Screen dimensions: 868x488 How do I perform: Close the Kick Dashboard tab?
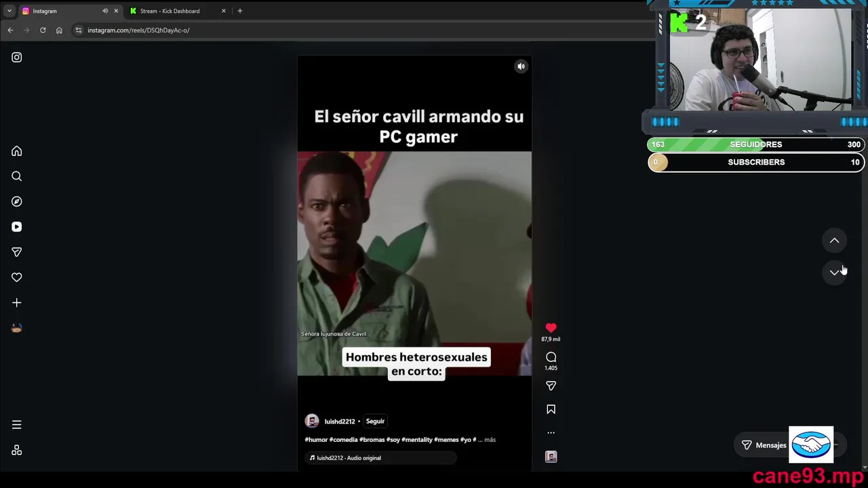click(223, 11)
